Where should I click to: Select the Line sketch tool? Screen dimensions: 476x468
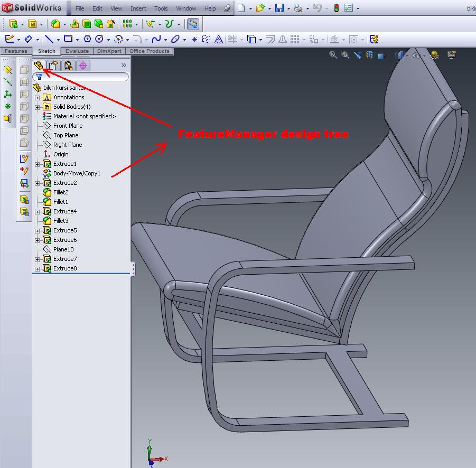pos(50,39)
